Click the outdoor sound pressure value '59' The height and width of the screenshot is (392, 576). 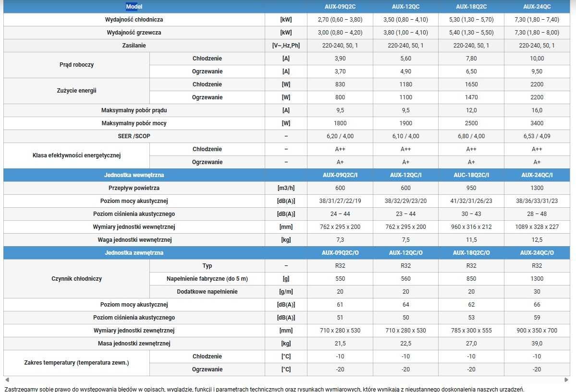pyautogui.click(x=537, y=318)
